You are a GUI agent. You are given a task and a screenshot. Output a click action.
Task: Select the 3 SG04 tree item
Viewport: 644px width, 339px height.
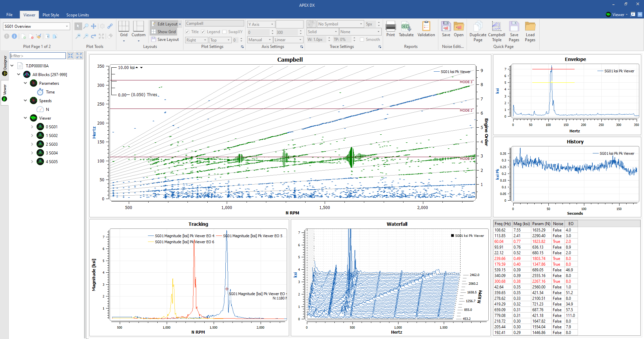pos(52,153)
